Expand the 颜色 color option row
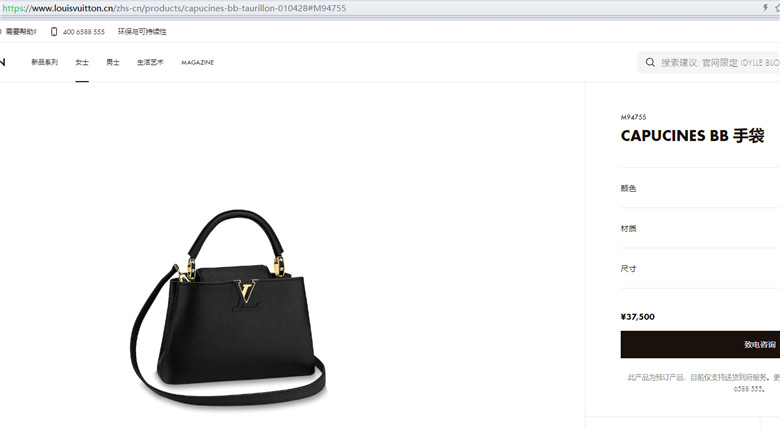The width and height of the screenshot is (780, 429). coord(700,188)
